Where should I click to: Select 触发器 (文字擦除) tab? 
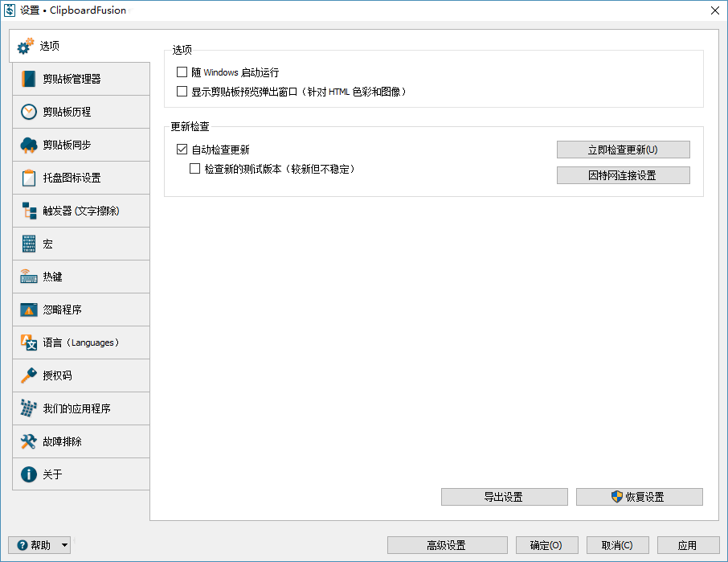pyautogui.click(x=81, y=211)
